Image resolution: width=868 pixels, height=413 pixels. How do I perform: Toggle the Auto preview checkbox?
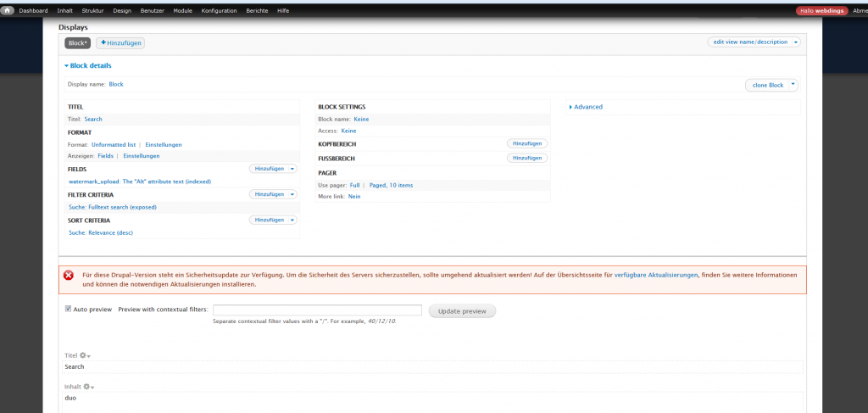tap(69, 310)
